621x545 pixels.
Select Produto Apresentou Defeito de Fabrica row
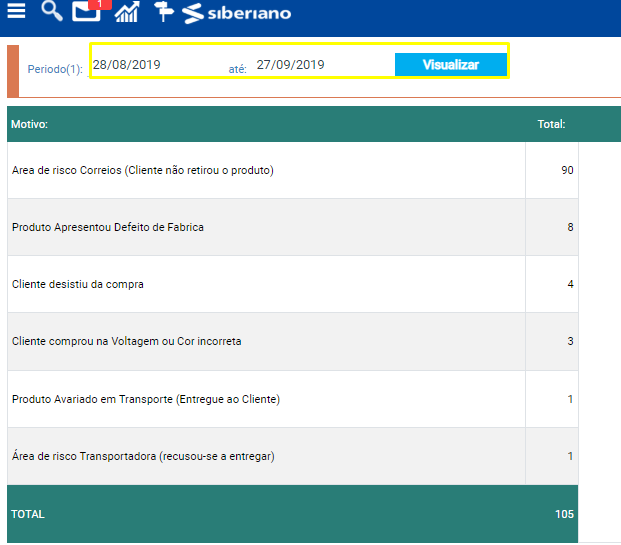click(293, 227)
